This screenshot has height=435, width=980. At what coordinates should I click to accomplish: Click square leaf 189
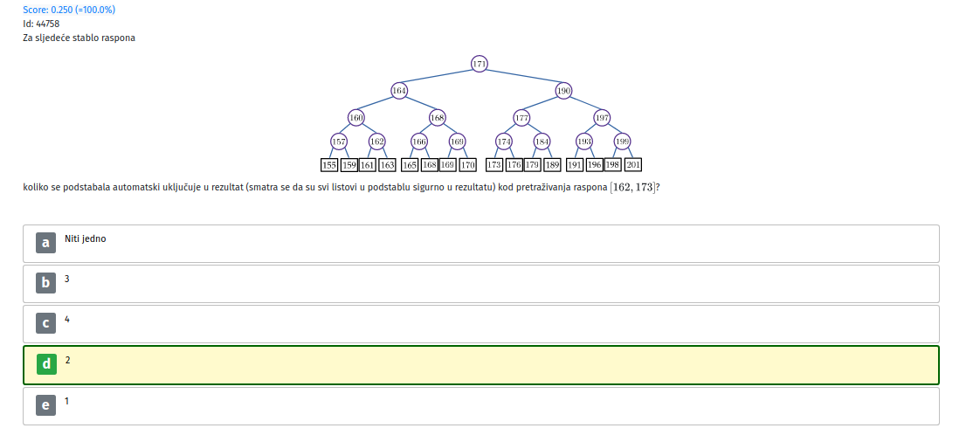(x=552, y=165)
